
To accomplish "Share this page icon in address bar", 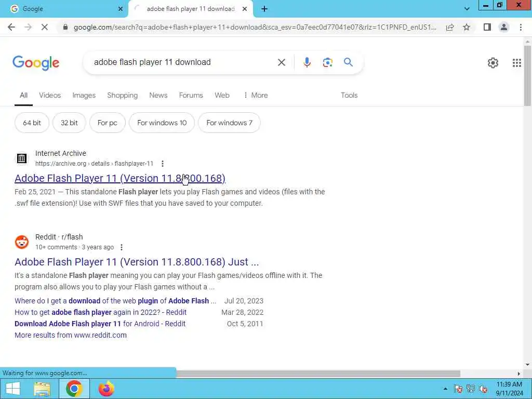I will click(450, 27).
